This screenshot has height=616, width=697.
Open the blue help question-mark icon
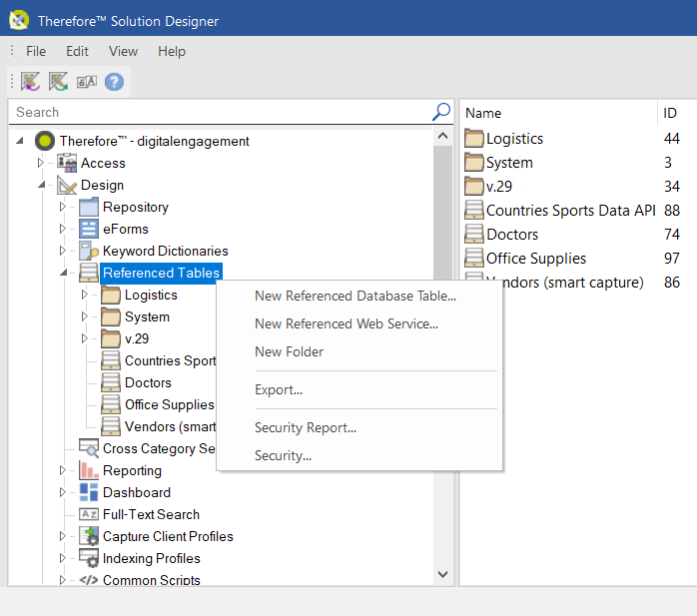[x=114, y=82]
